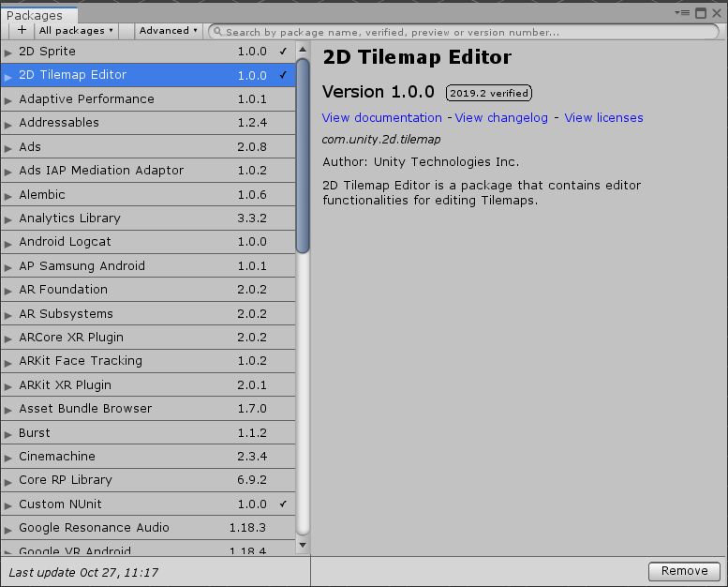Select the Analytics Library package
The width and height of the screenshot is (728, 587).
[148, 218]
